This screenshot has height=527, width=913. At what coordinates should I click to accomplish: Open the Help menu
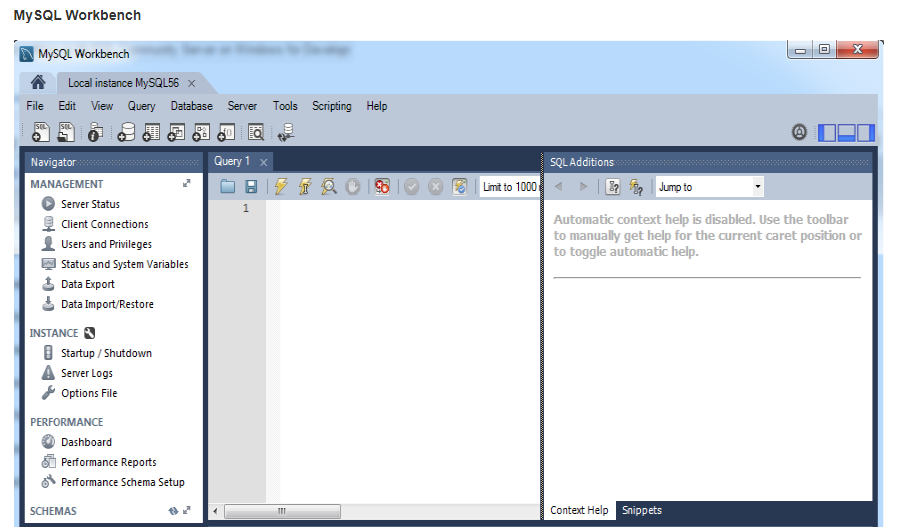coord(377,106)
